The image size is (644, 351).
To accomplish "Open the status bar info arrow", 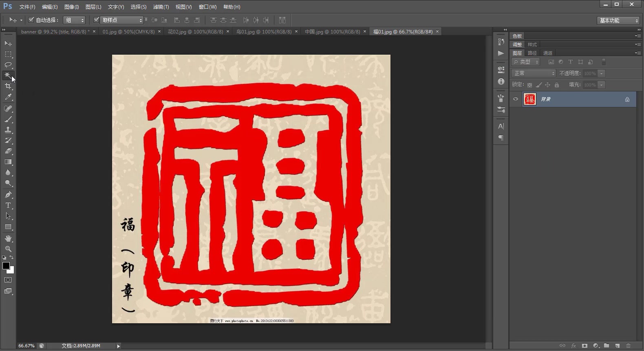I will (119, 346).
